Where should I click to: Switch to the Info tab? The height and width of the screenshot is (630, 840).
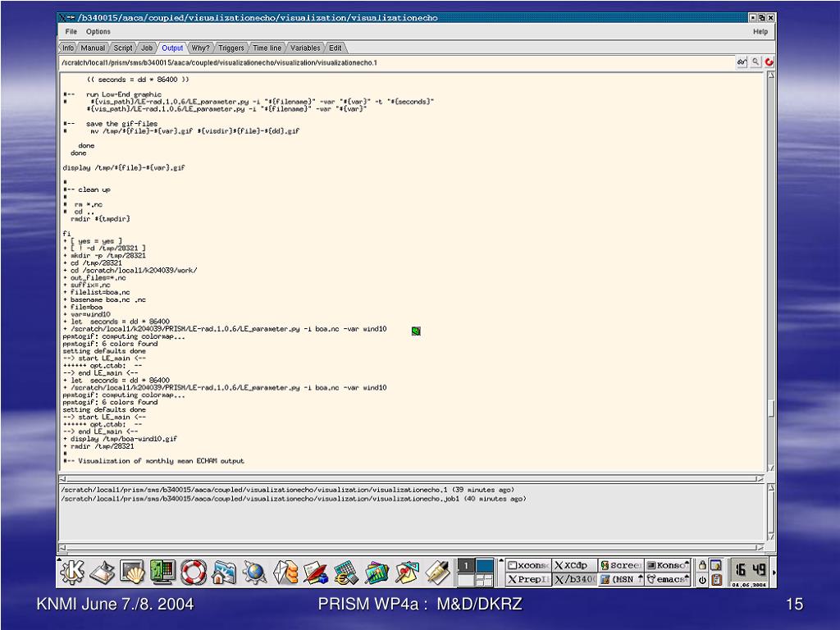68,48
